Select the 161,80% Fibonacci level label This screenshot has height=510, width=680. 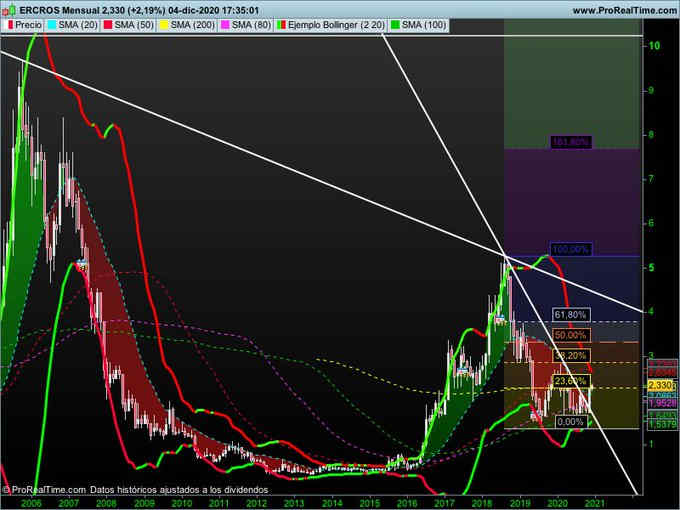pos(571,142)
